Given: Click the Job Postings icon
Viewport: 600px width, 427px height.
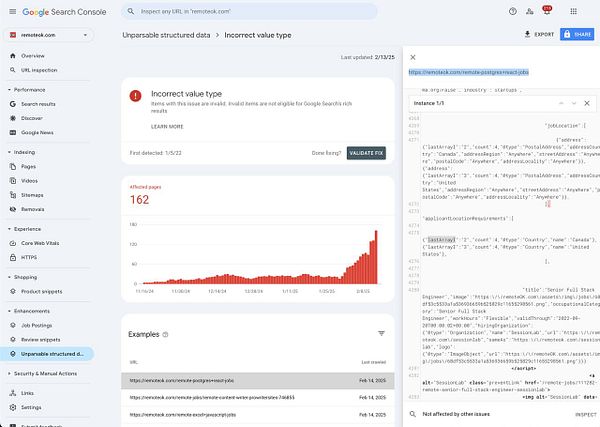Looking at the screenshot, I should [13, 325].
